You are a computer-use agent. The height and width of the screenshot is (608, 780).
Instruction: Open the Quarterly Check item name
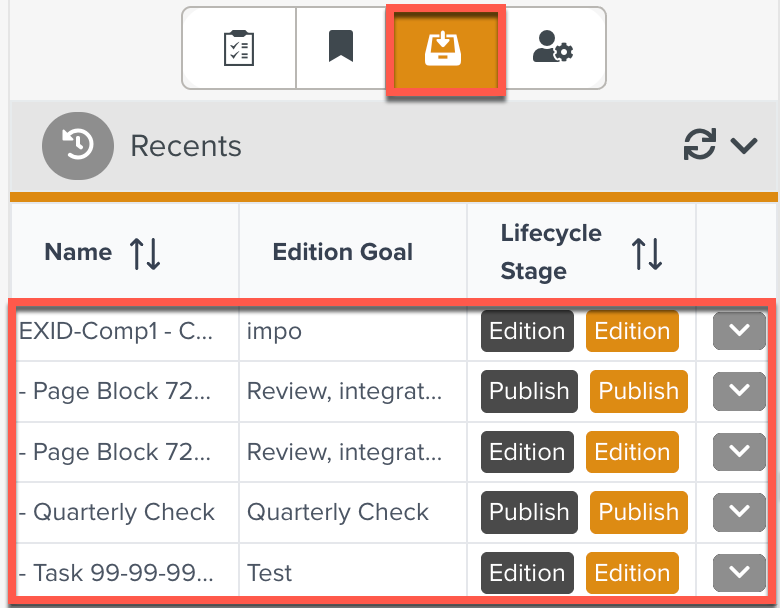click(117, 512)
